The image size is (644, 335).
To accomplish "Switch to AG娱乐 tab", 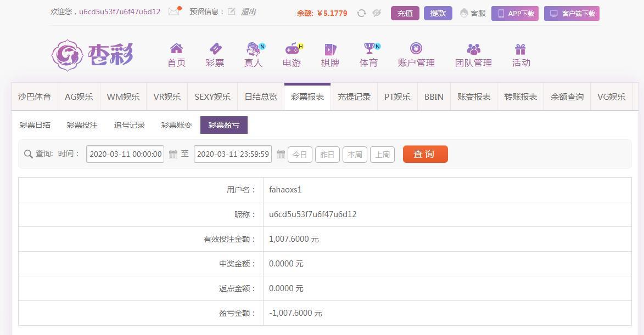I will [79, 96].
